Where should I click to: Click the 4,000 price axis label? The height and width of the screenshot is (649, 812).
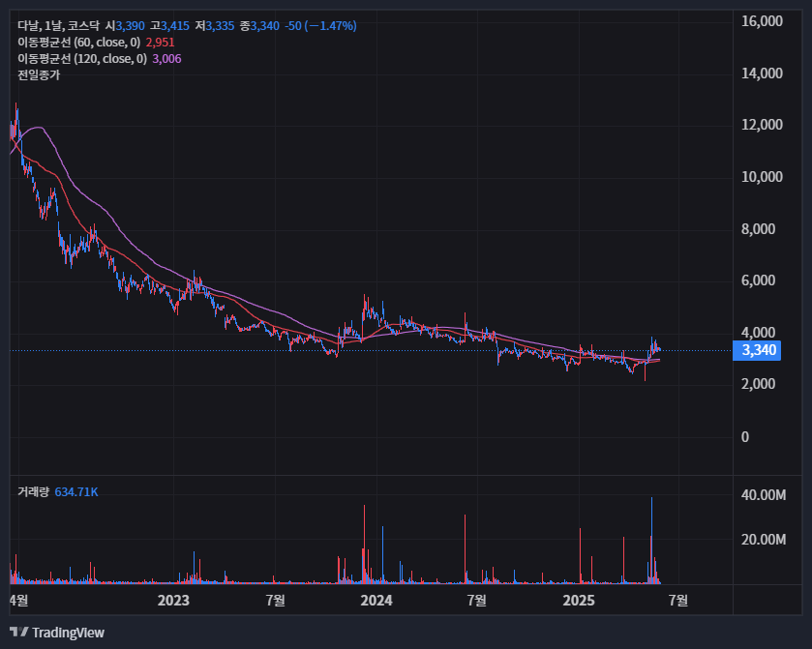pyautogui.click(x=758, y=333)
